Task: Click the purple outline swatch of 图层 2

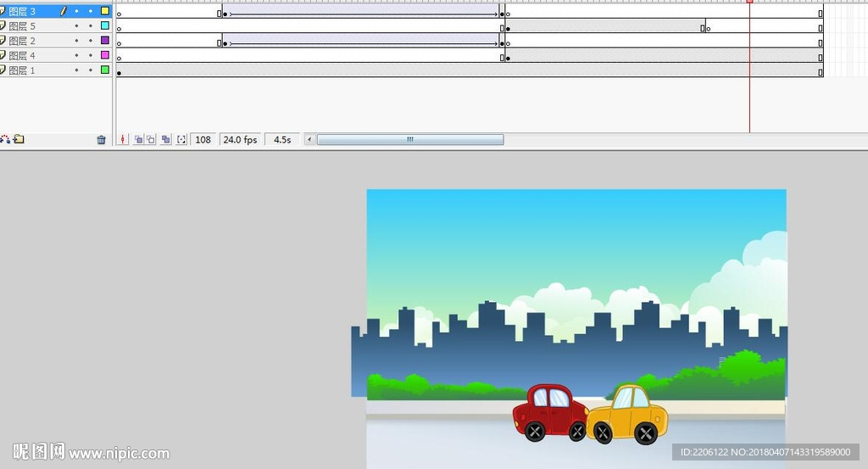Action: tap(105, 41)
